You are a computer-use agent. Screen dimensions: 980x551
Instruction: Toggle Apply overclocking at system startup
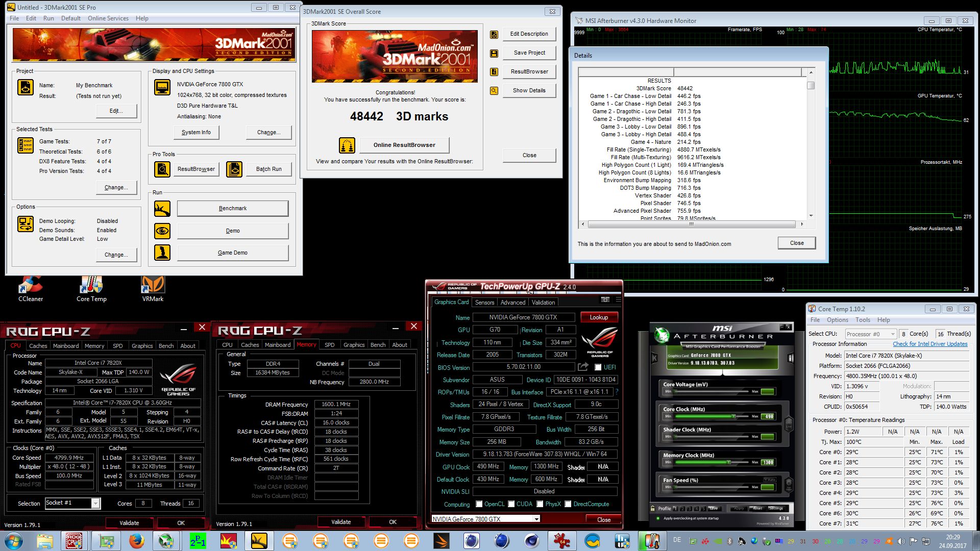point(658,518)
